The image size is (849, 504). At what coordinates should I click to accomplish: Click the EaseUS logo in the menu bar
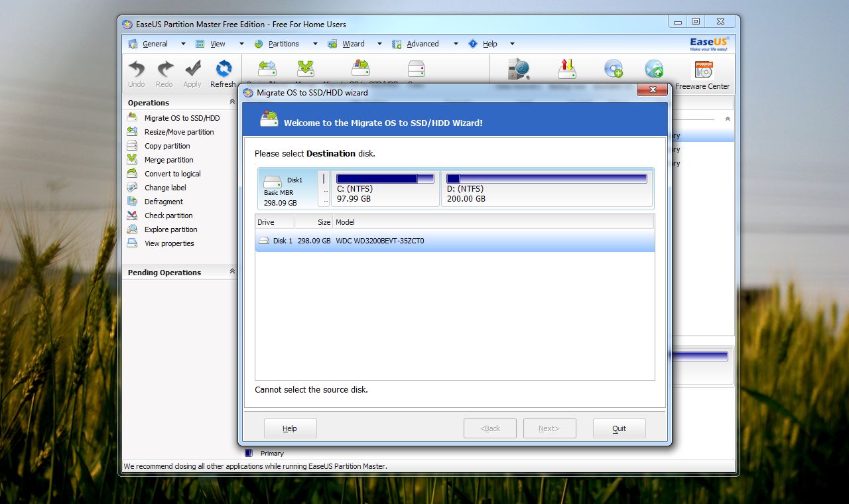(709, 44)
